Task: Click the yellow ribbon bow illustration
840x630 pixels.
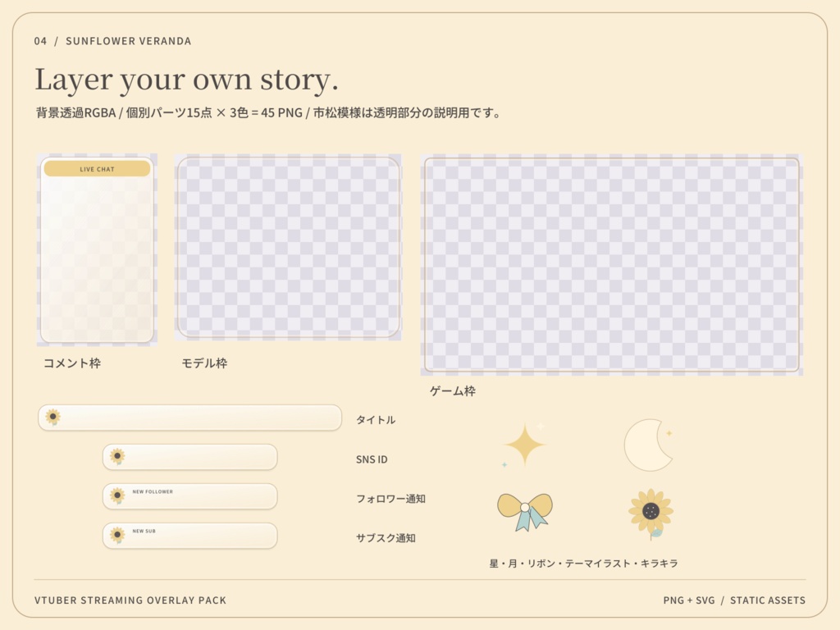Action: 525,512
